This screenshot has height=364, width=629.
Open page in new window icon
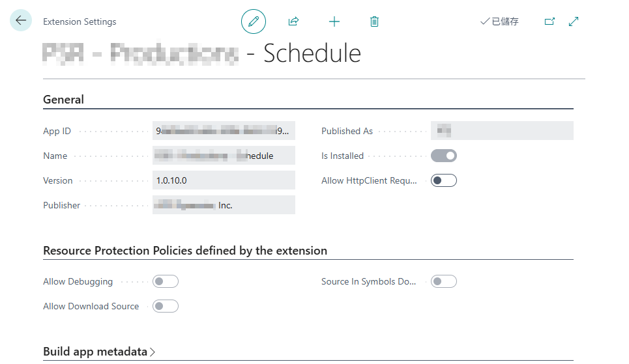(549, 21)
